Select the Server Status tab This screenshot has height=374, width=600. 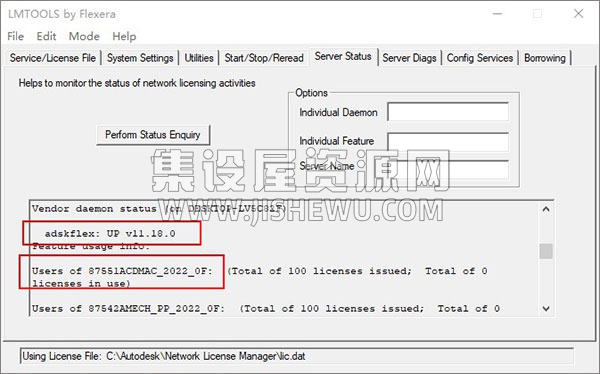click(x=343, y=56)
